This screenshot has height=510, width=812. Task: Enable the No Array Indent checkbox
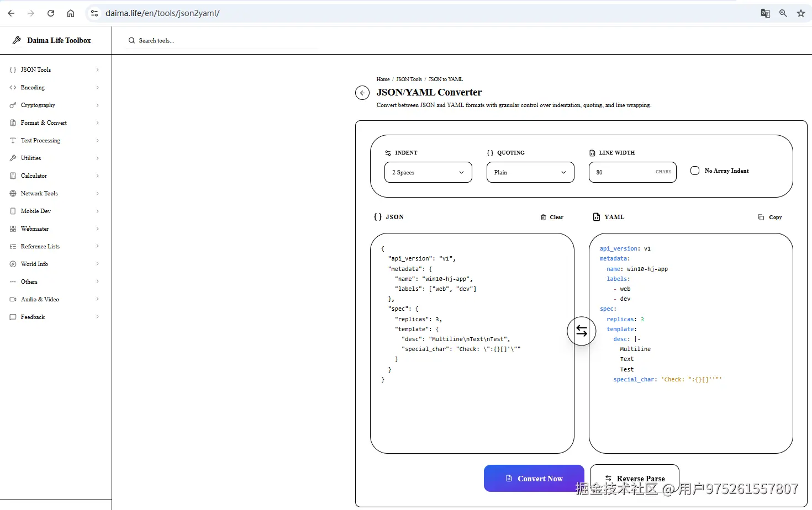[695, 171]
